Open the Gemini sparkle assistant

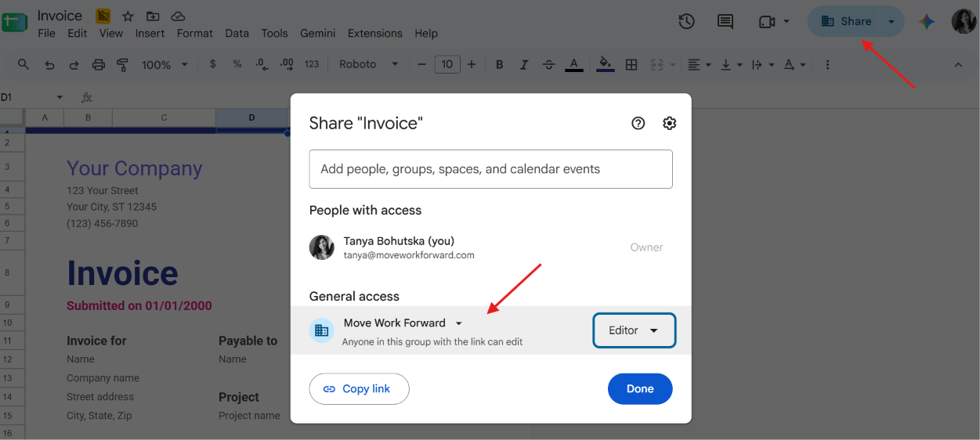tap(927, 22)
